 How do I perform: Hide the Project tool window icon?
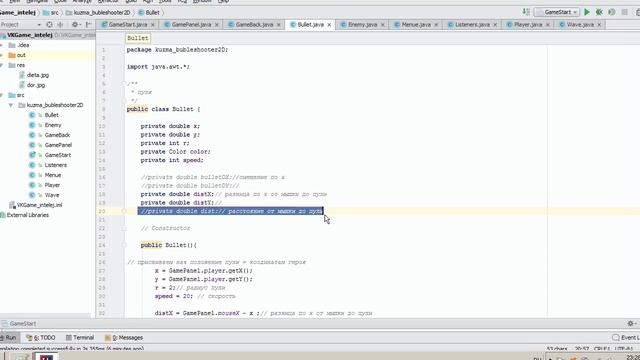point(89,24)
